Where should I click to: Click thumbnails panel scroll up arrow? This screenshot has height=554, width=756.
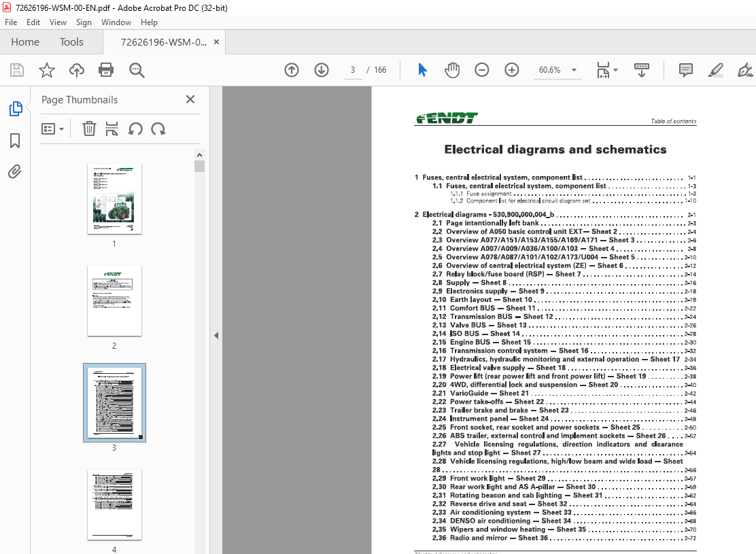pos(199,155)
